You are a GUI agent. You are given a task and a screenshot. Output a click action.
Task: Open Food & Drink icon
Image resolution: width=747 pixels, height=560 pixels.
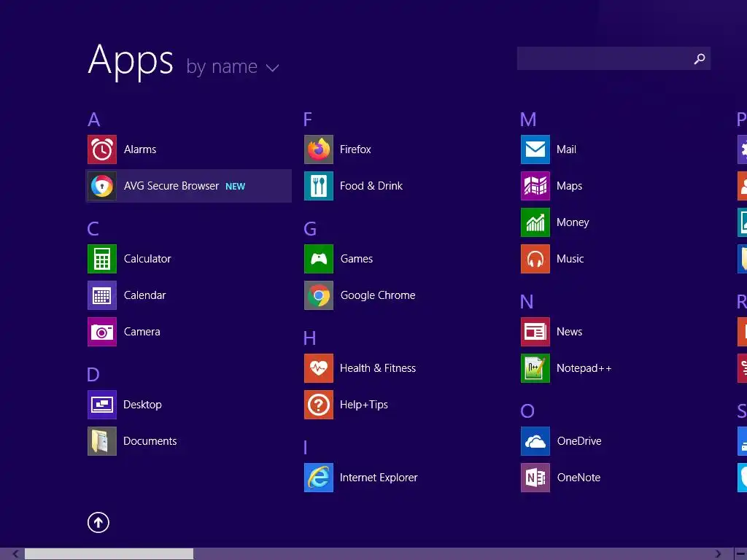tap(319, 186)
